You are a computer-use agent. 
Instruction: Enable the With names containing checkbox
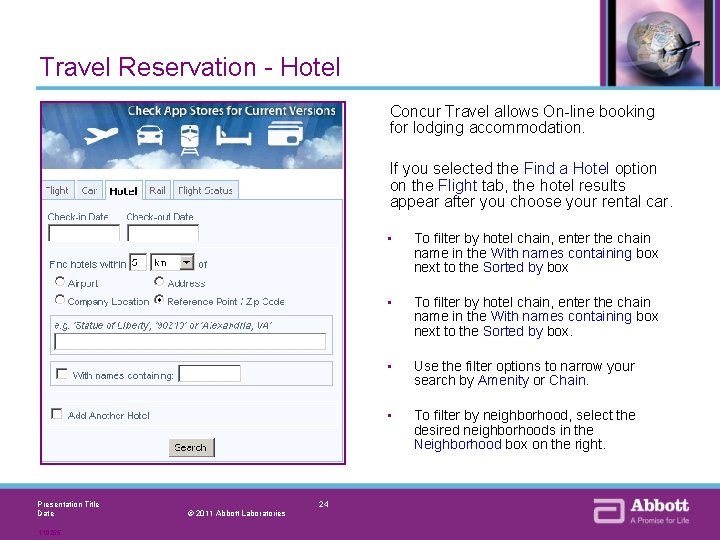click(61, 373)
